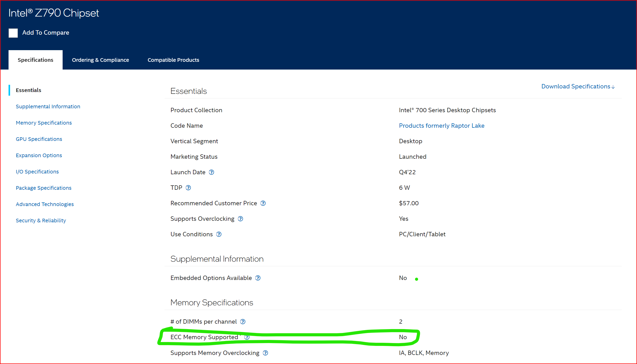
Task: Click the Add To Compare label
Action: point(46,33)
